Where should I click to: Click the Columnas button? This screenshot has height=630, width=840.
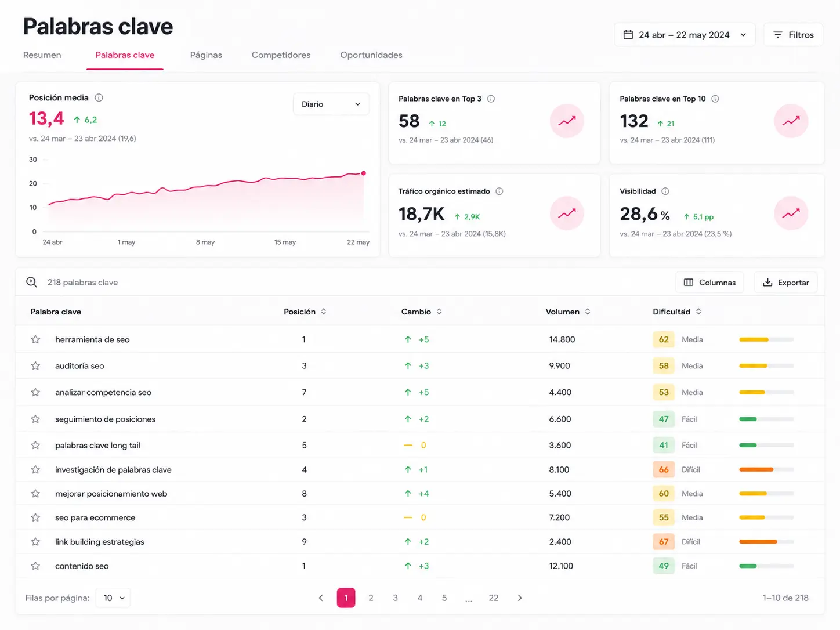click(709, 283)
